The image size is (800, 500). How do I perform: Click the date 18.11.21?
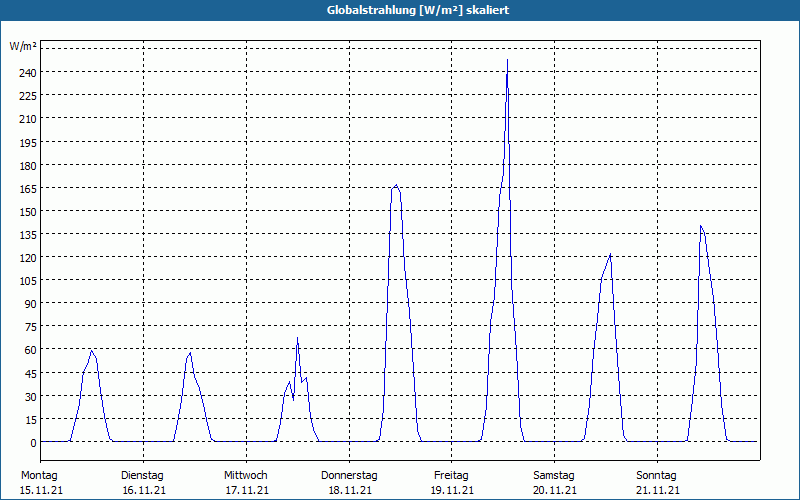click(350, 491)
